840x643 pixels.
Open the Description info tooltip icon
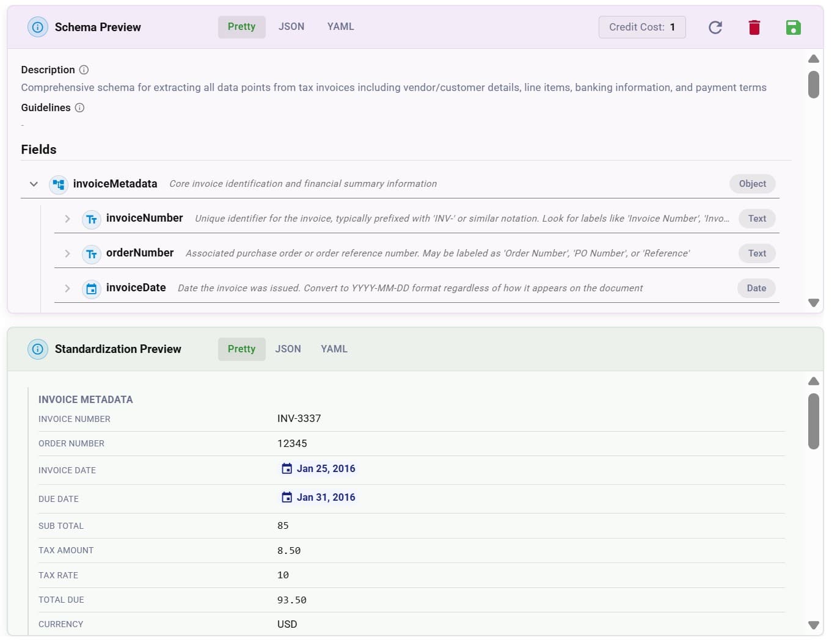coord(84,69)
